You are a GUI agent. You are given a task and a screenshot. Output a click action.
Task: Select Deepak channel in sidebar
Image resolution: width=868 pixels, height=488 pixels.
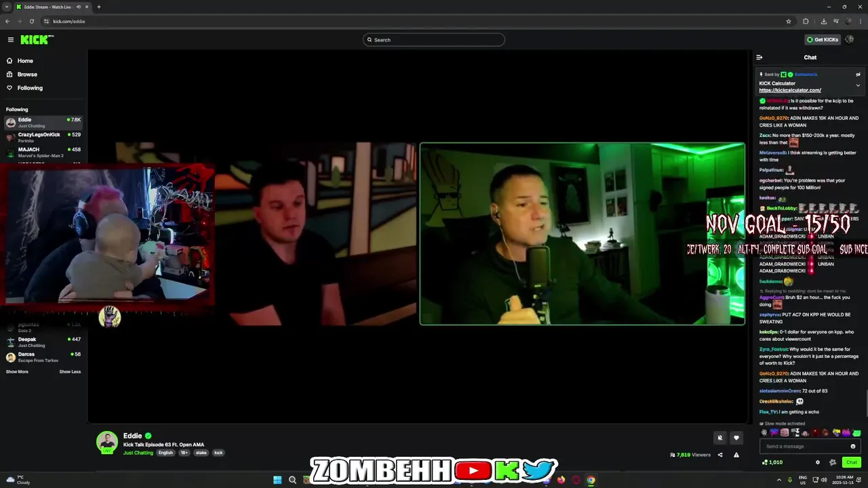tap(43, 342)
